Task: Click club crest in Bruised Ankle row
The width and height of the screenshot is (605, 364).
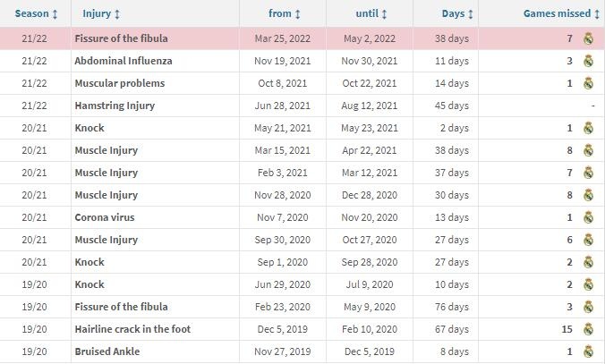Action: click(x=588, y=351)
